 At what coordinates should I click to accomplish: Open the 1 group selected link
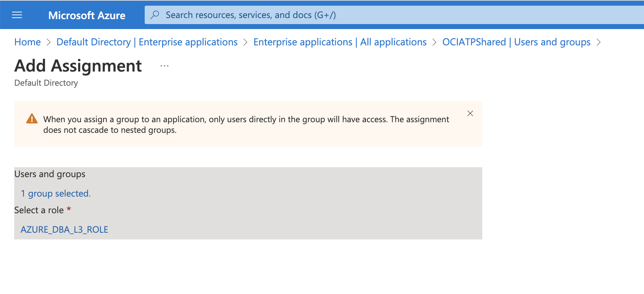pyautogui.click(x=56, y=193)
